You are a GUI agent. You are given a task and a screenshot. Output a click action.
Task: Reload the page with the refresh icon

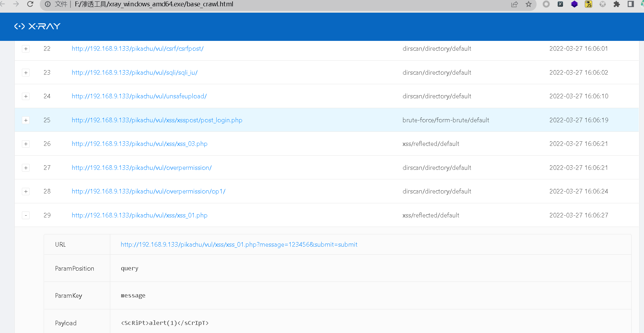pos(30,4)
